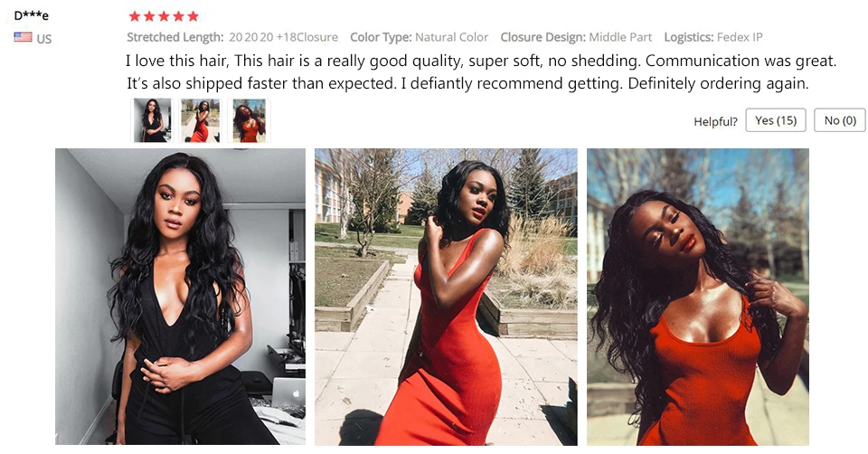
Task: Mark review helpful with Yes (15)
Action: coord(776,120)
